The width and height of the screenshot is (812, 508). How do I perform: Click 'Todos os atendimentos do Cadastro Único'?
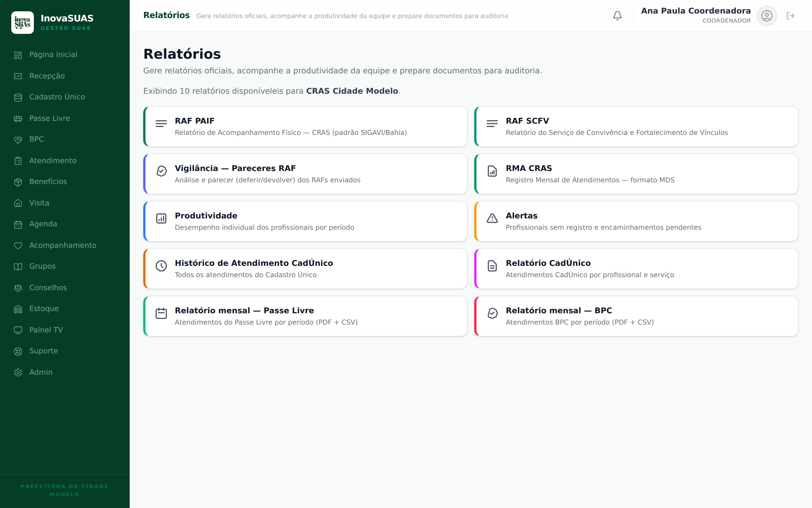246,275
